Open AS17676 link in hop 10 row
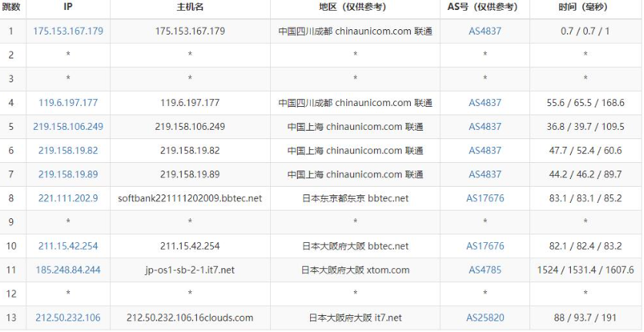This screenshot has width=644, height=332. click(x=485, y=246)
